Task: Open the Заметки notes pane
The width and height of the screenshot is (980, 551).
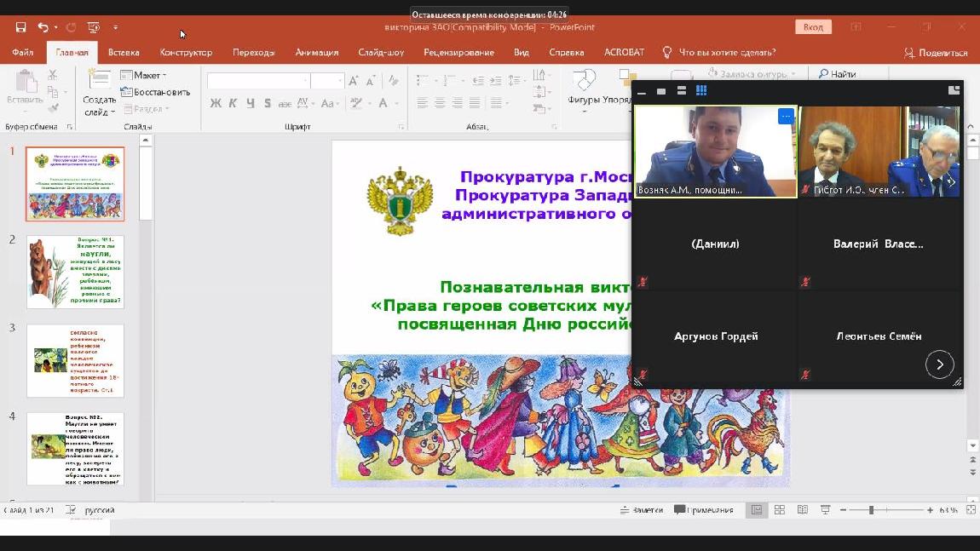Action: pyautogui.click(x=641, y=510)
